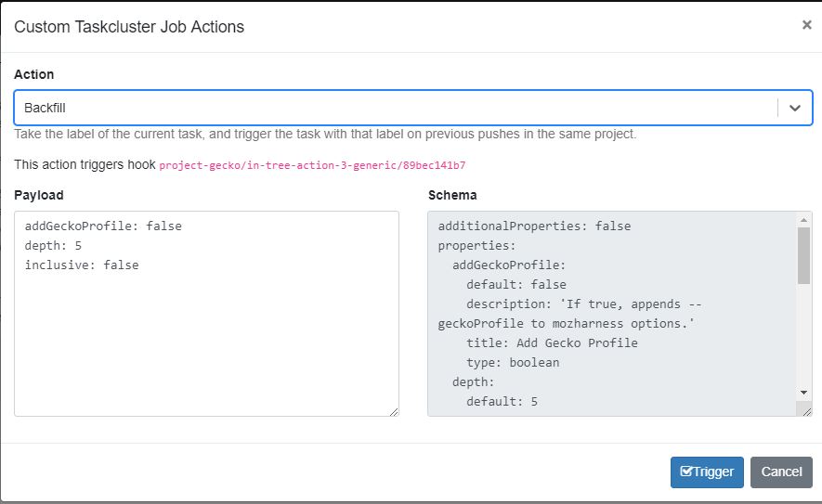Click the 'title: Add Gecko Profile' schema line

pyautogui.click(x=552, y=343)
